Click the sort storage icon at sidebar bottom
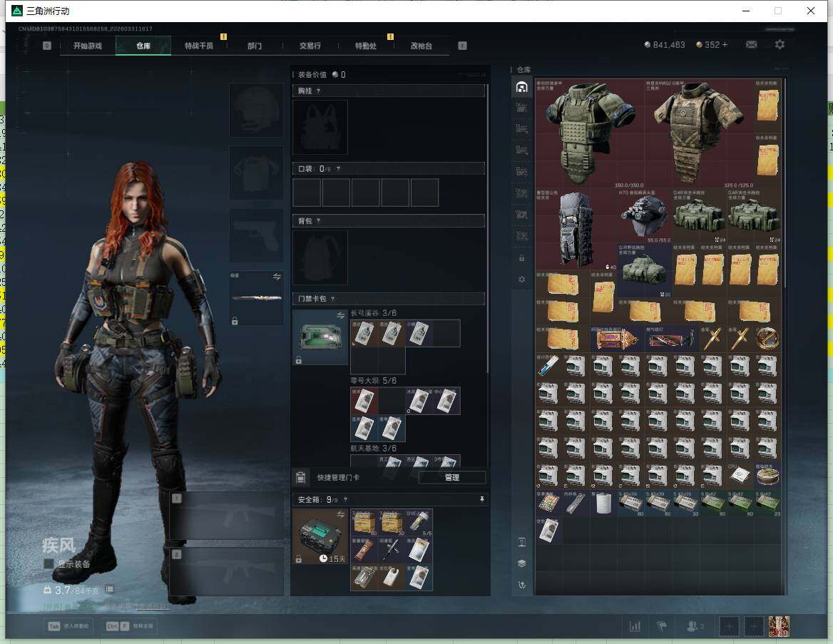Image resolution: width=833 pixels, height=644 pixels. click(521, 585)
